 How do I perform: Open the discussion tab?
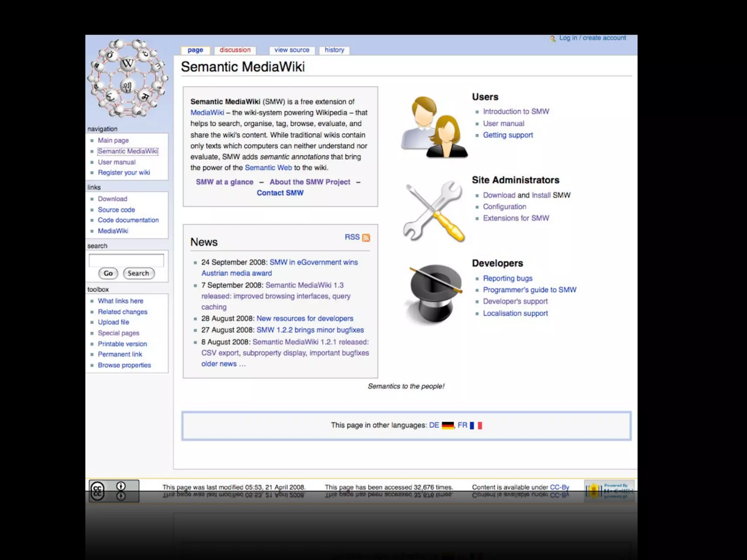pos(235,50)
